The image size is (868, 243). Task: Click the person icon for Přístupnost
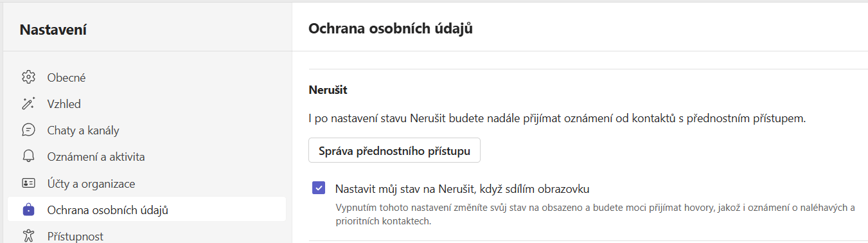(28, 236)
